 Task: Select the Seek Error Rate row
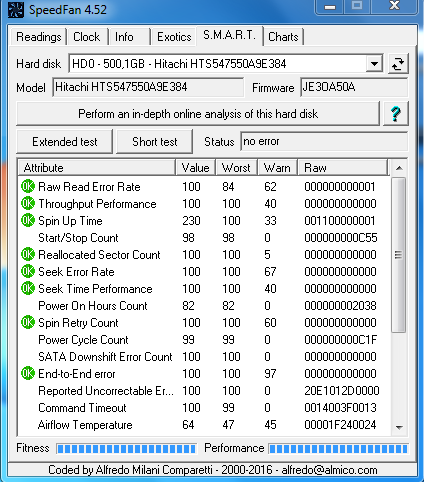pos(204,272)
